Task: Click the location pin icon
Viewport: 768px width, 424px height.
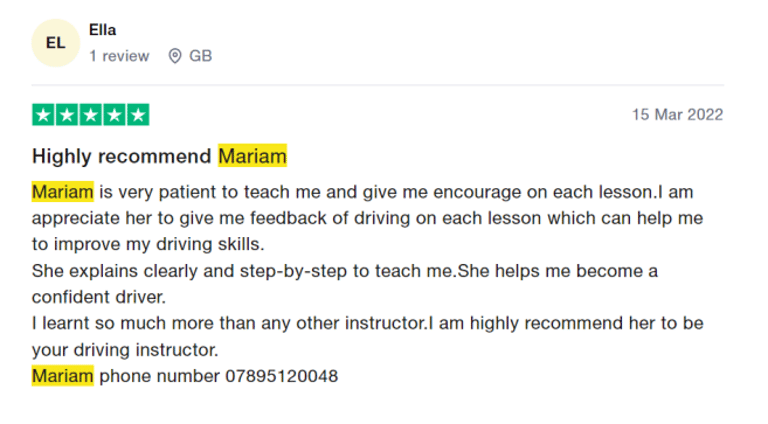Action: (x=175, y=56)
